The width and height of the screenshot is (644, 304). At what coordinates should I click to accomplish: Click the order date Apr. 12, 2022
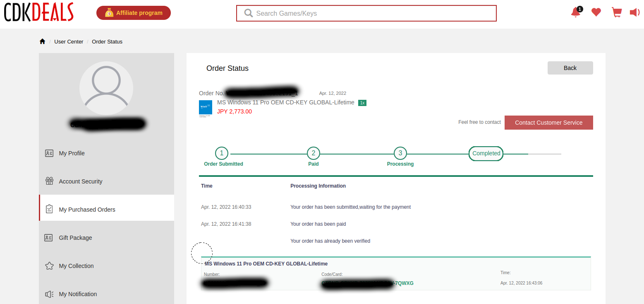[x=333, y=93]
